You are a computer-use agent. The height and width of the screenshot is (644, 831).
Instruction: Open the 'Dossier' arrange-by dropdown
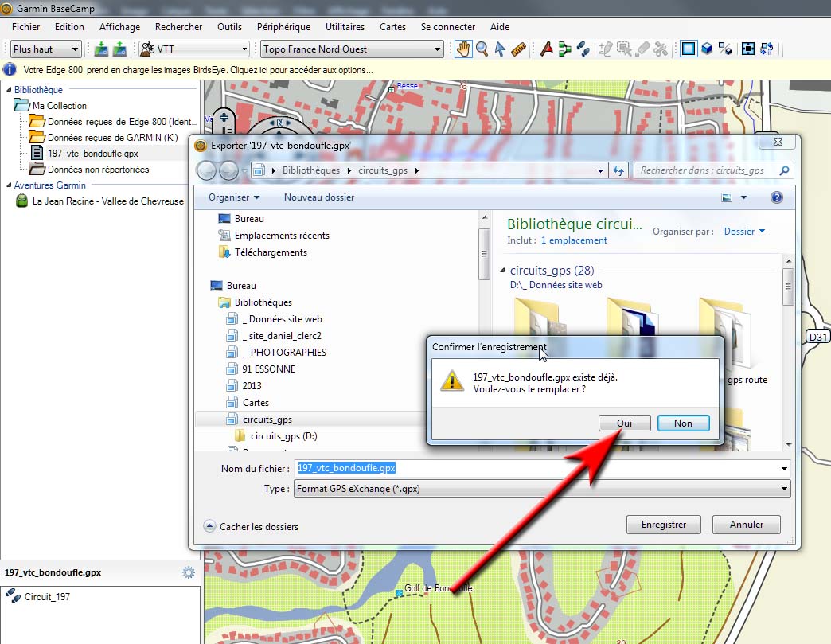tap(744, 232)
